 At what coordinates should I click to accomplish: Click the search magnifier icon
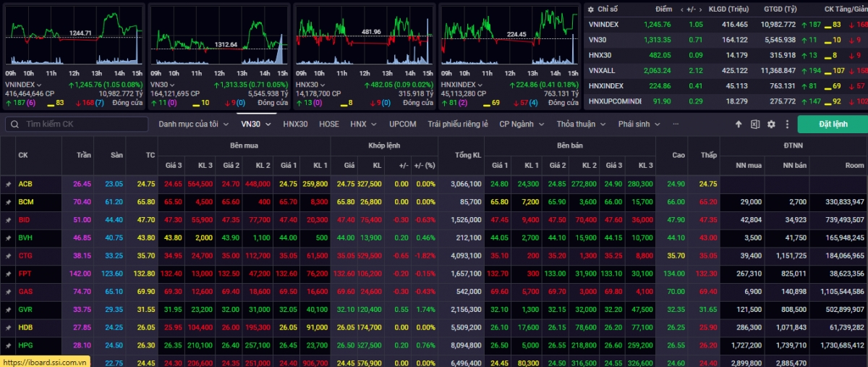14,125
